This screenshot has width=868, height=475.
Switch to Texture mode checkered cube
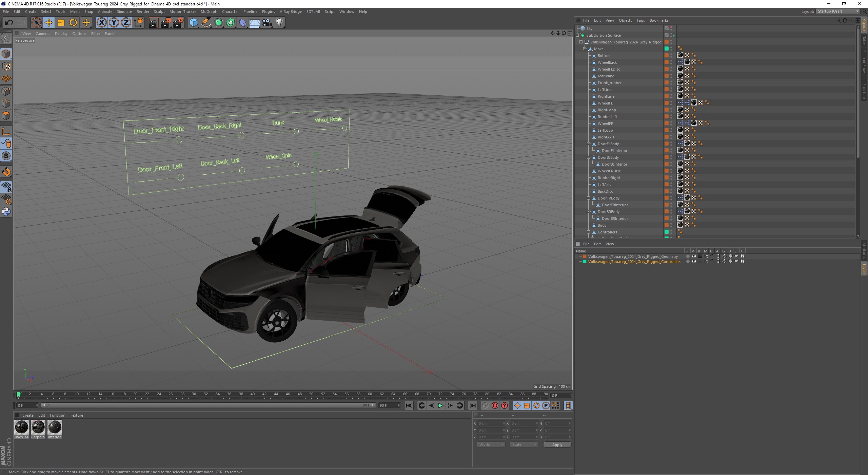6,66
